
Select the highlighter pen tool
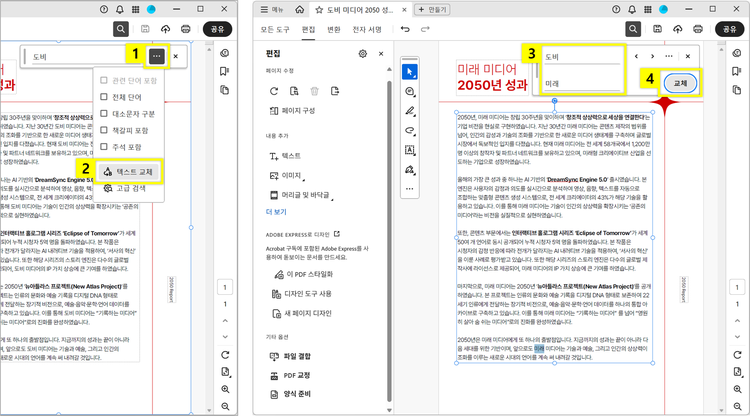tap(409, 111)
